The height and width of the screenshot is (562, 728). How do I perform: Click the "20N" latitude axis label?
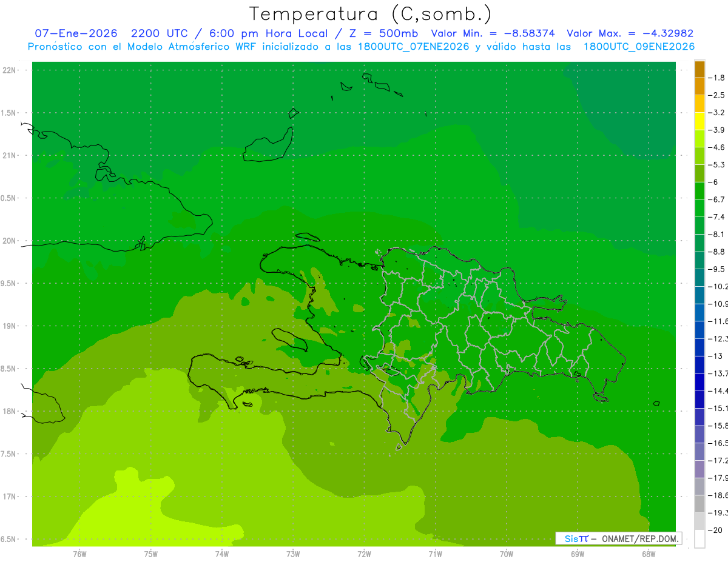[10, 241]
